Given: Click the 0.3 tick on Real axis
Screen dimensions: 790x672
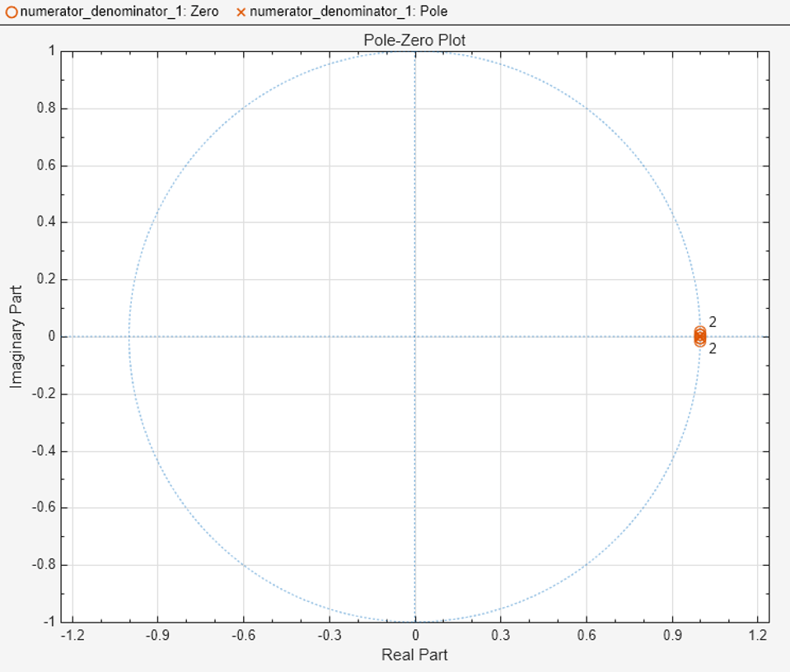Looking at the screenshot, I should coord(500,635).
